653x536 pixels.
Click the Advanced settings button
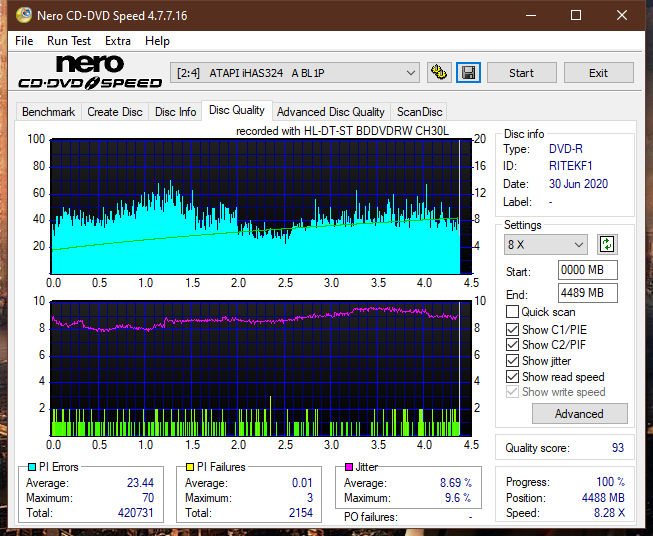[579, 414]
